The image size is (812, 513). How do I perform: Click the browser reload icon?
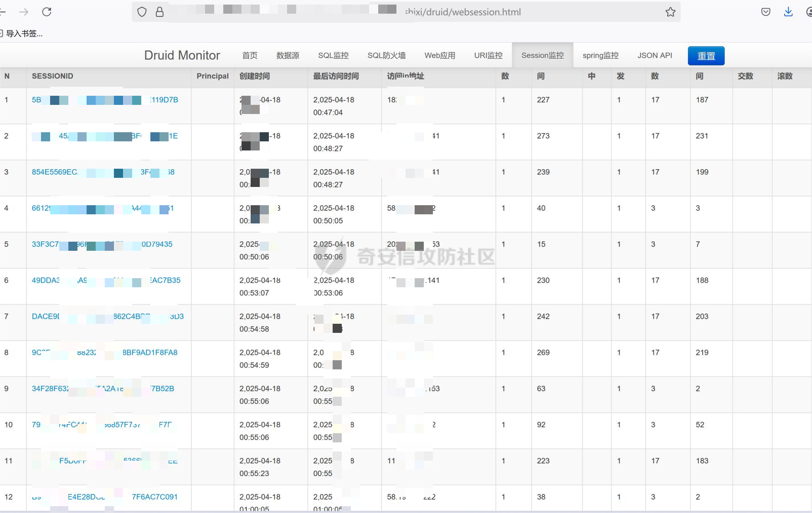pos(46,12)
